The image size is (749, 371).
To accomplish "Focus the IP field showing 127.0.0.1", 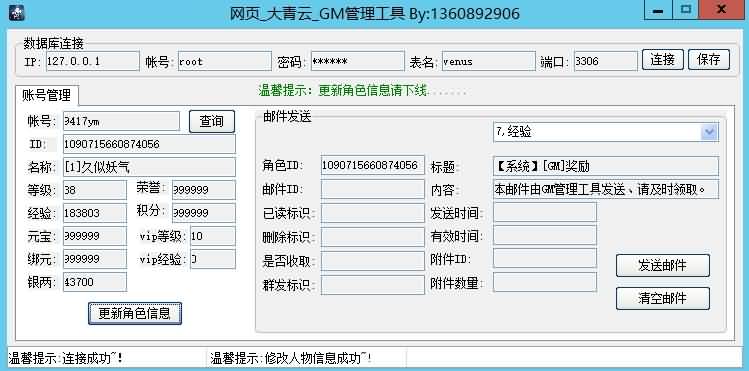I will click(93, 61).
